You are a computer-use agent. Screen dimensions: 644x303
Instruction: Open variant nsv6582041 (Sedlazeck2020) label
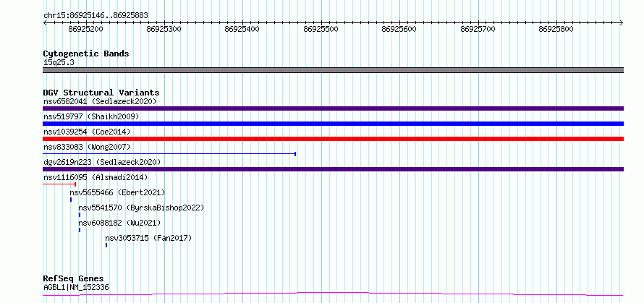pyautogui.click(x=100, y=101)
